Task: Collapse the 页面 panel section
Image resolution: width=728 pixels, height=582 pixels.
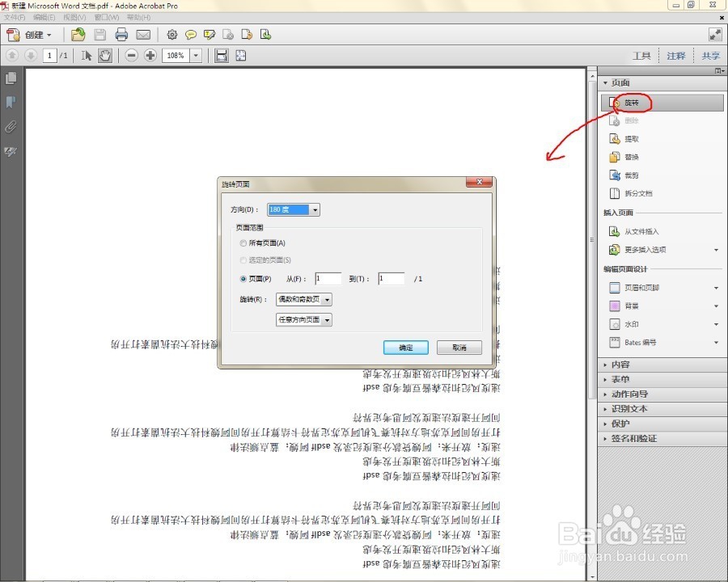Action: click(x=662, y=82)
